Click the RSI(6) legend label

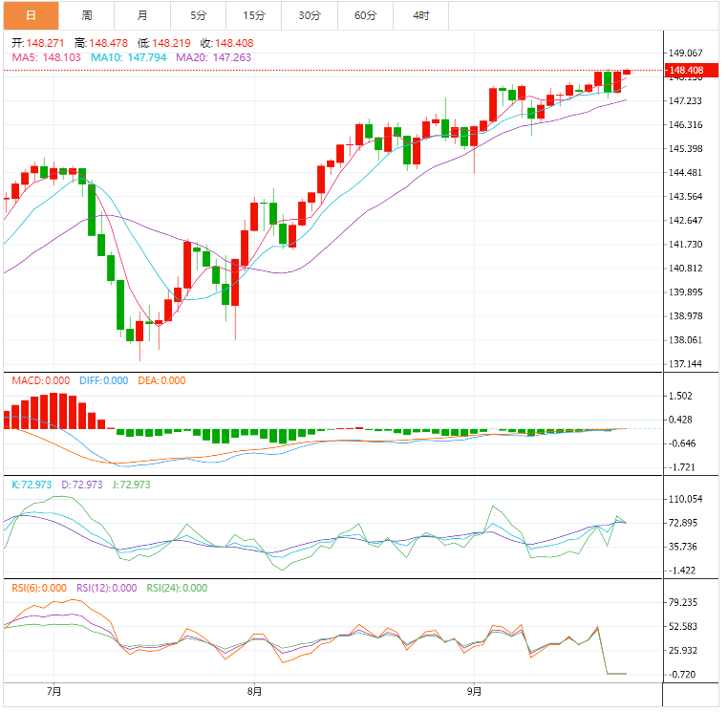coord(40,588)
